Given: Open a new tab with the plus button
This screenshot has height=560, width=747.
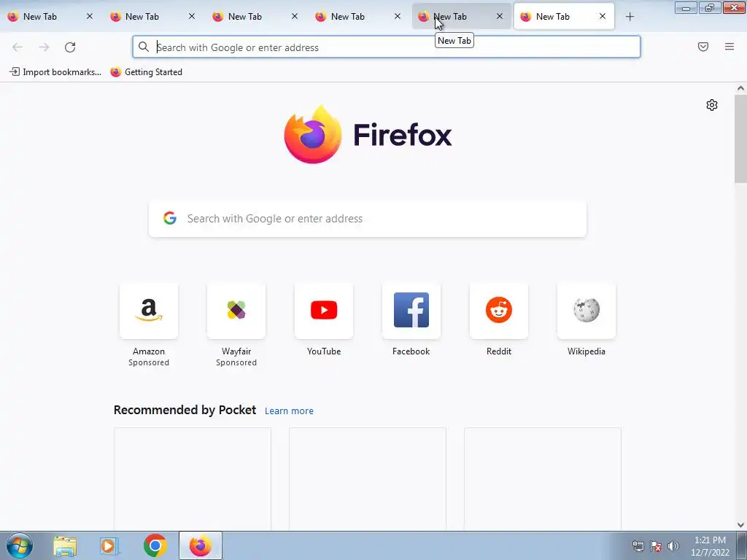Looking at the screenshot, I should pyautogui.click(x=630, y=17).
